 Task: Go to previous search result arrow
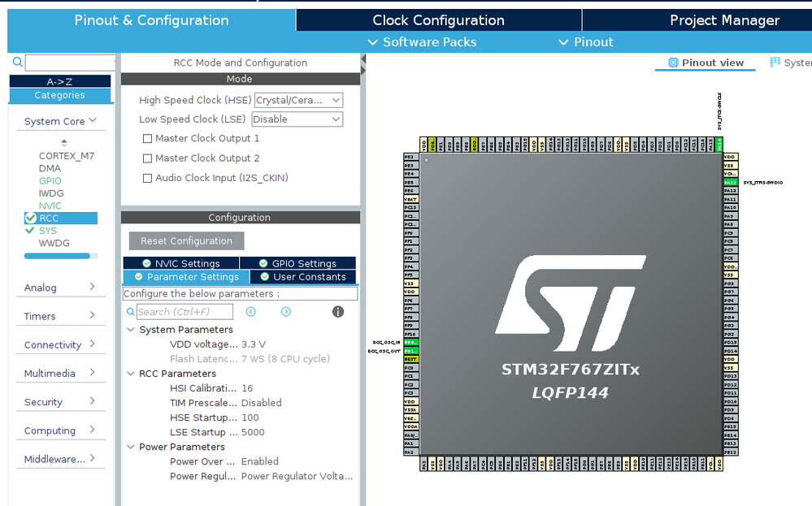[250, 311]
